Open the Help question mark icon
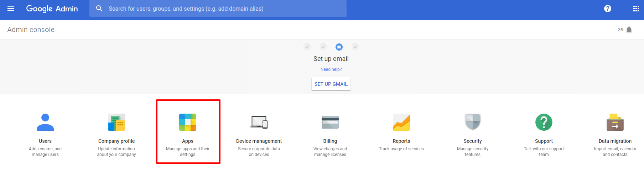The width and height of the screenshot is (644, 177). 608,9
